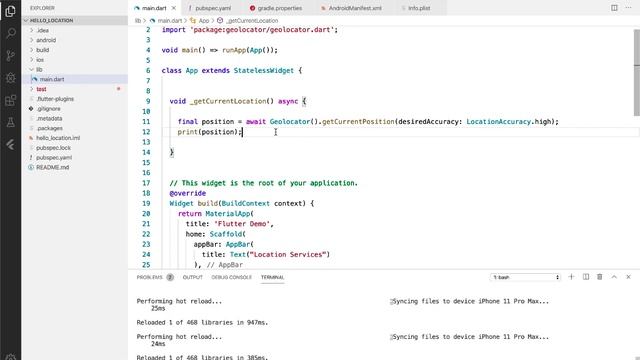Close the main.dart editor tab
The image size is (640, 360).
pyautogui.click(x=174, y=8)
